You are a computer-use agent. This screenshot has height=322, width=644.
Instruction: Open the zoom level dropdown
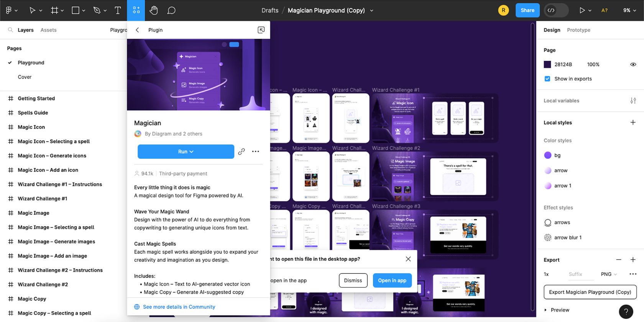(x=629, y=10)
